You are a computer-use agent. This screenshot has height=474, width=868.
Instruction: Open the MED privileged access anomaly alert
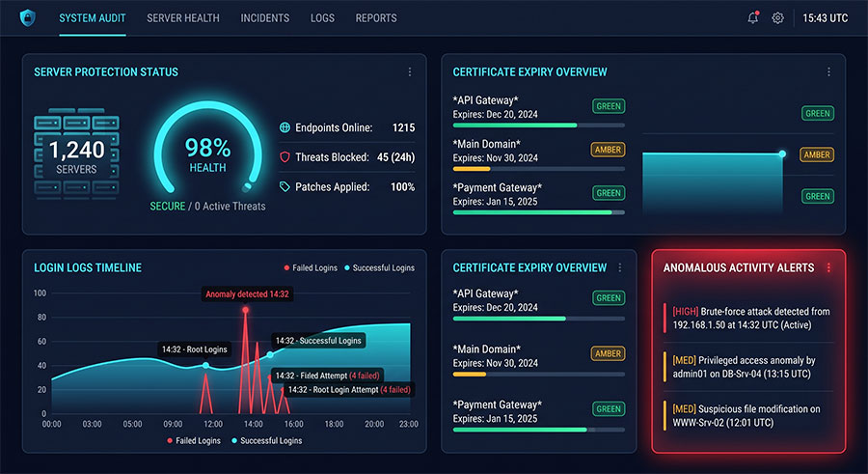(x=748, y=367)
